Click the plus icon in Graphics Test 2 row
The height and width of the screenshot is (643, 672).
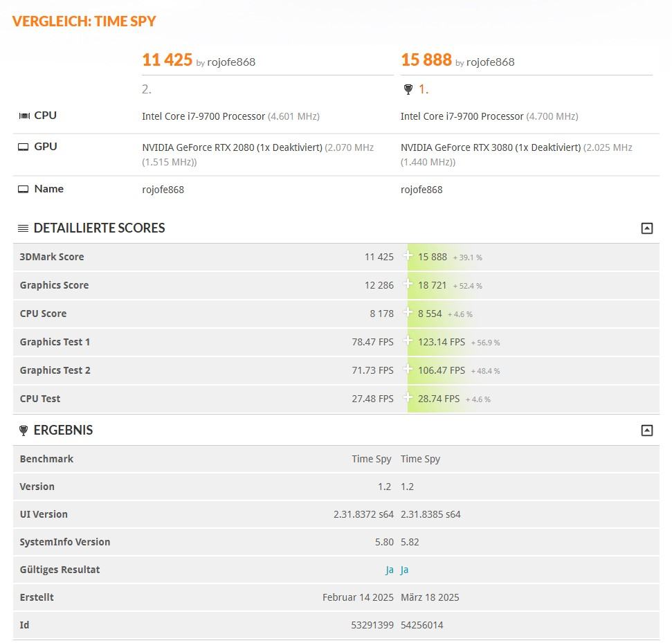tap(408, 369)
